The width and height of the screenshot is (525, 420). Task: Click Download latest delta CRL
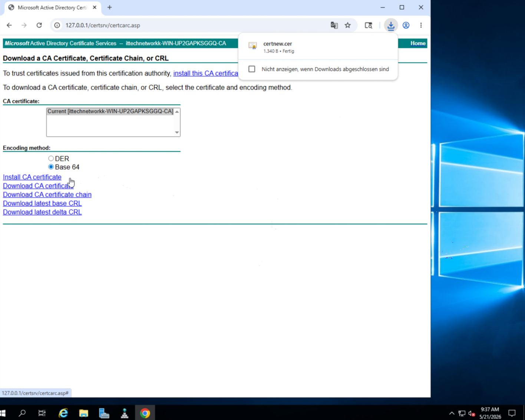click(42, 212)
